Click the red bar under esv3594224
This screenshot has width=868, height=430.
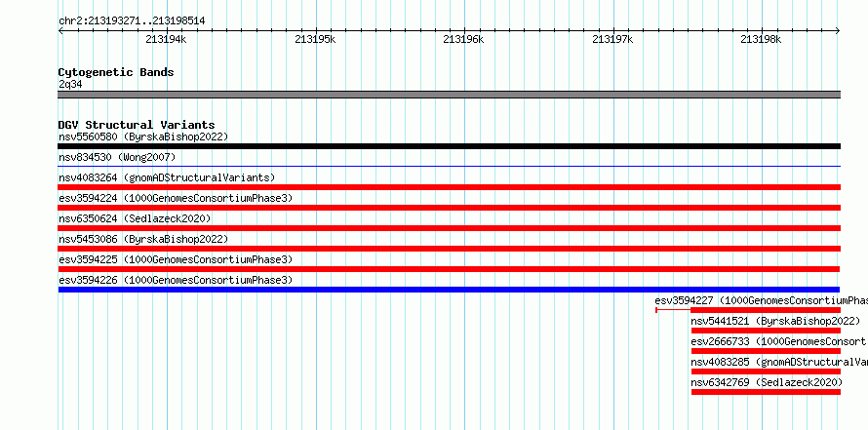(x=449, y=208)
